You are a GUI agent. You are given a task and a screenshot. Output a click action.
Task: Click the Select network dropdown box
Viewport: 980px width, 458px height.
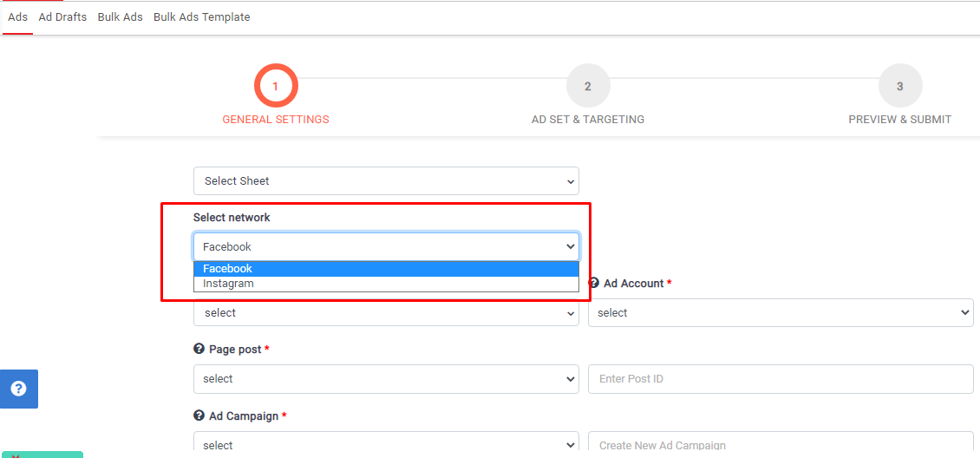coord(386,247)
